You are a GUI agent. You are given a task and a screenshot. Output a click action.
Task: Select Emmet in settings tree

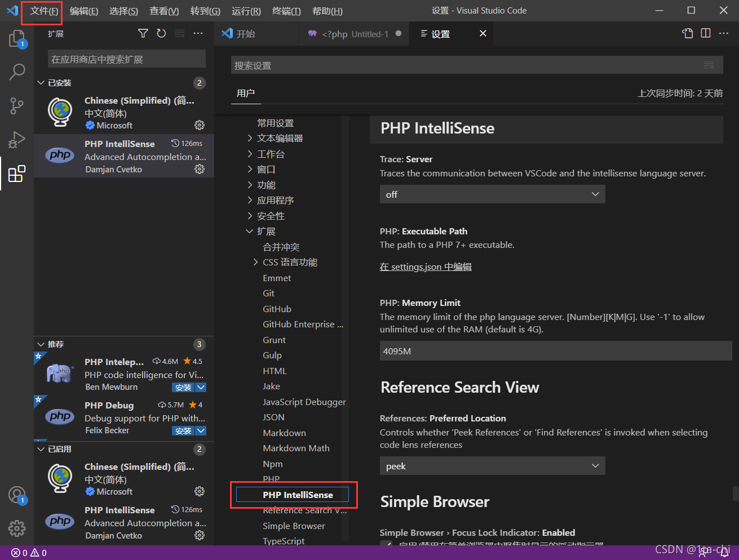click(x=277, y=278)
